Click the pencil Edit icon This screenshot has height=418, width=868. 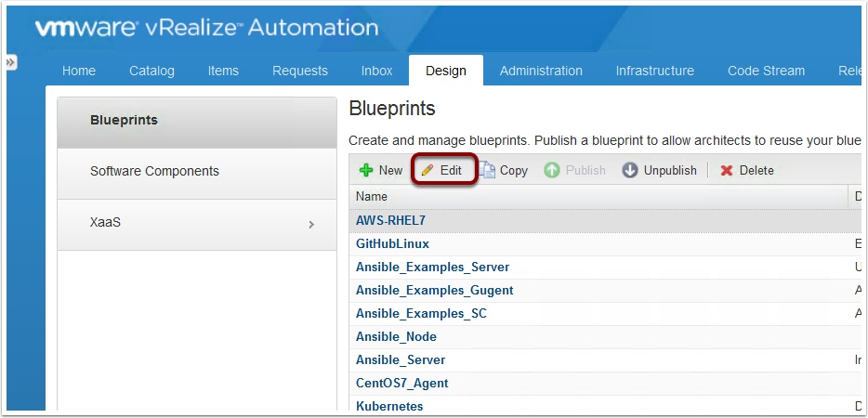pyautogui.click(x=427, y=170)
